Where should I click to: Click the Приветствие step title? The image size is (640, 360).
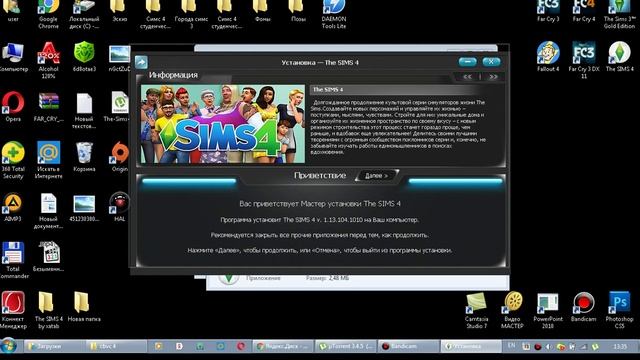(320, 176)
